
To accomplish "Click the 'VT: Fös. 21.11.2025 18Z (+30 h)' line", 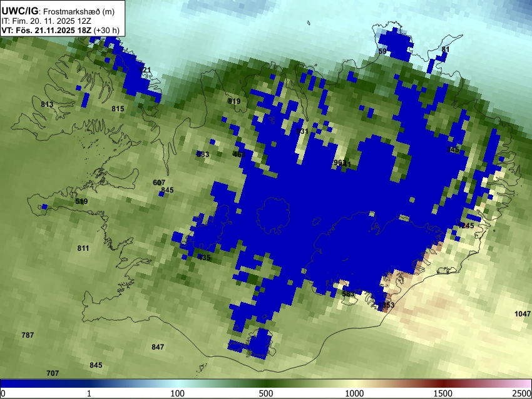I will pos(60,30).
